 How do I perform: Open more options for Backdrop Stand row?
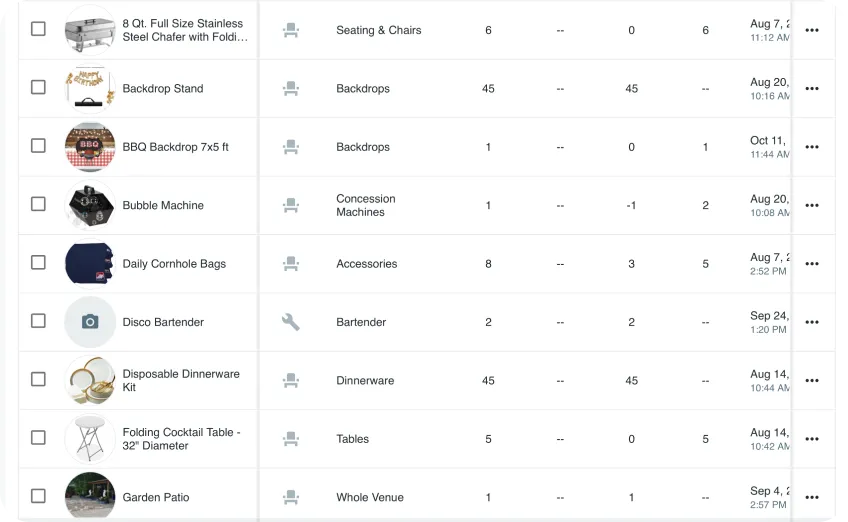pyautogui.click(x=811, y=89)
